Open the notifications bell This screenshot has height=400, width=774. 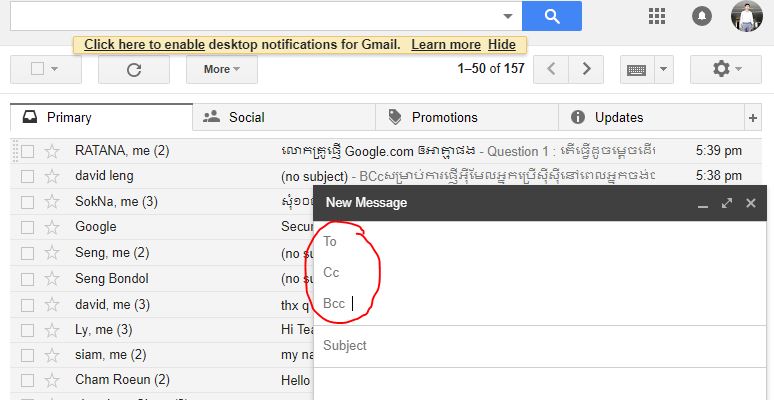pyautogui.click(x=702, y=16)
